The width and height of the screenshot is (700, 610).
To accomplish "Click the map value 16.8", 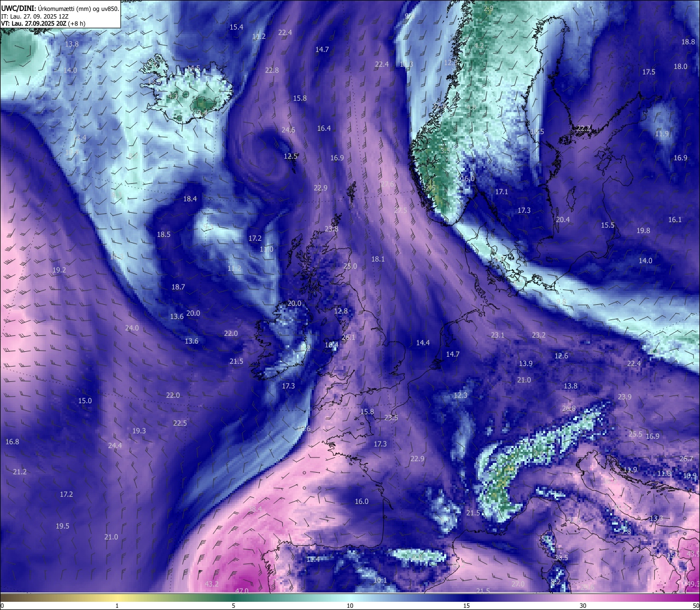I will (x=12, y=441).
